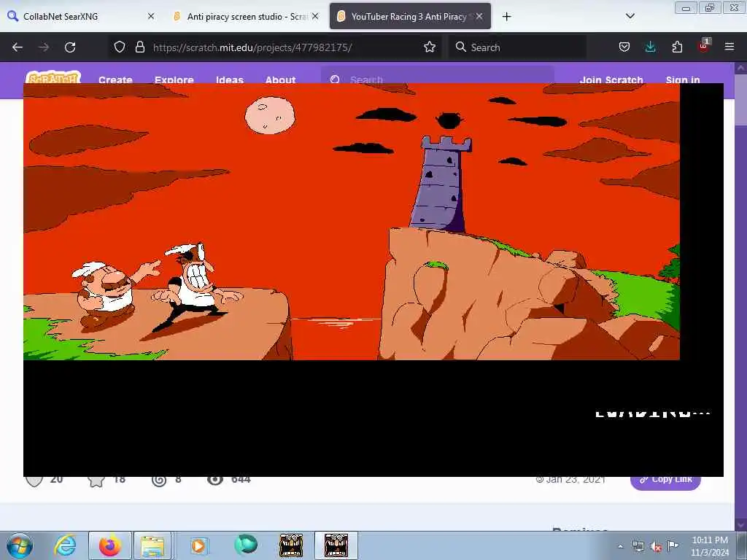
Task: Click the scrollbar up arrow
Action: 740,68
